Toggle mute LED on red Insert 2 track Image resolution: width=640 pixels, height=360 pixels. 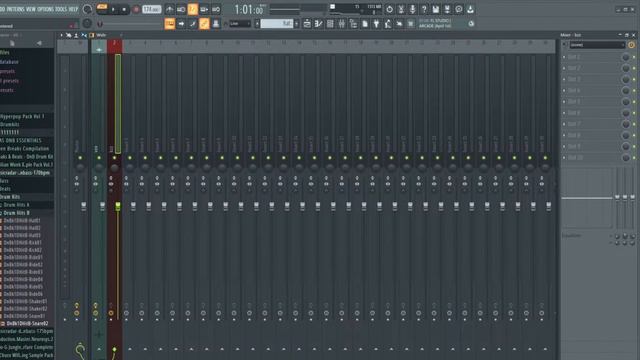coord(114,158)
